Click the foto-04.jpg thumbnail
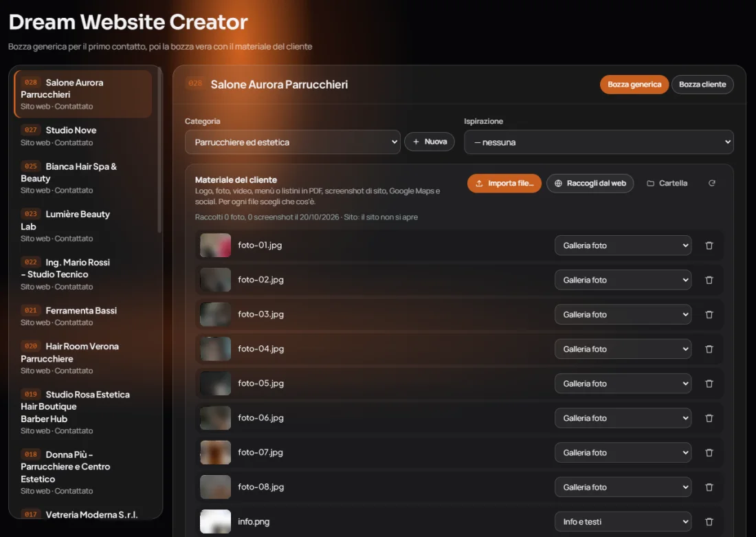The width and height of the screenshot is (756, 537). tap(216, 349)
